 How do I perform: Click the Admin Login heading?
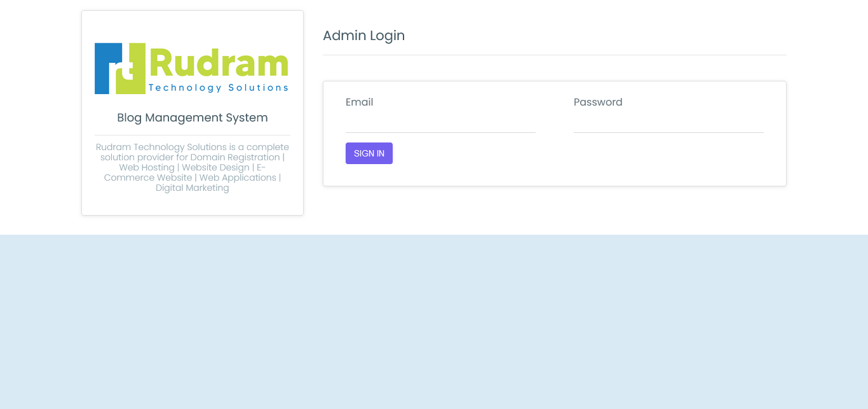(363, 36)
